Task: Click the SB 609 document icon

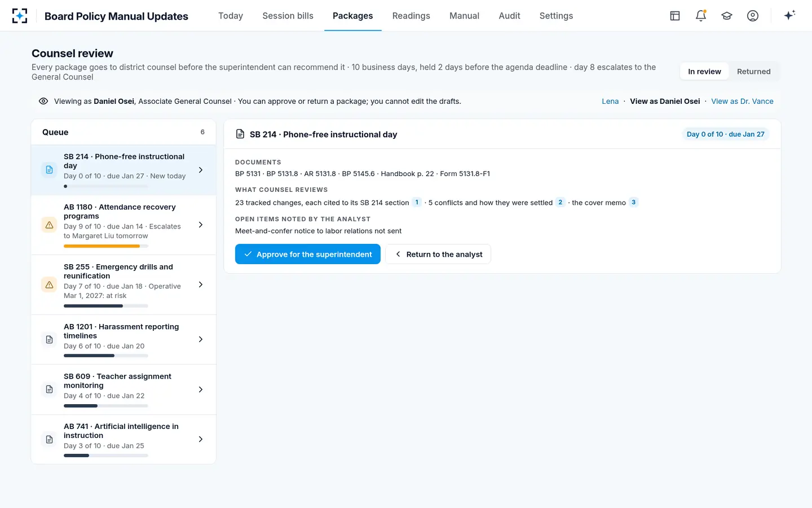Action: tap(49, 389)
